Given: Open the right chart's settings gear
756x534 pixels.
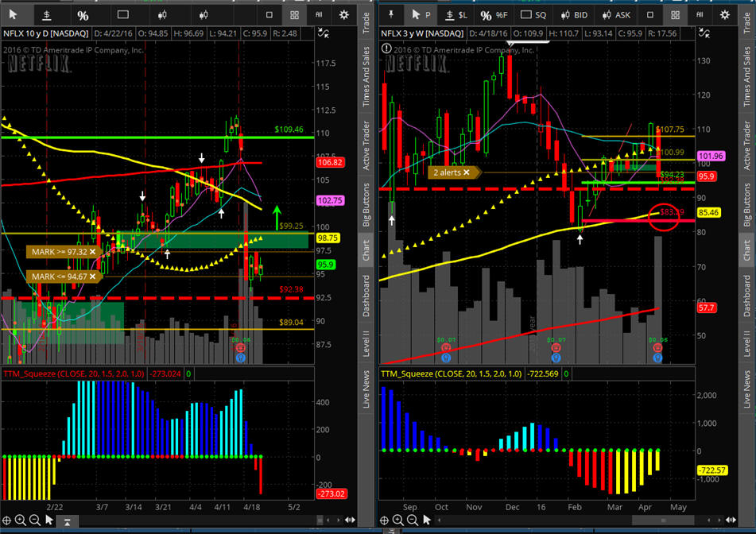Looking at the screenshot, I should coord(725,15).
